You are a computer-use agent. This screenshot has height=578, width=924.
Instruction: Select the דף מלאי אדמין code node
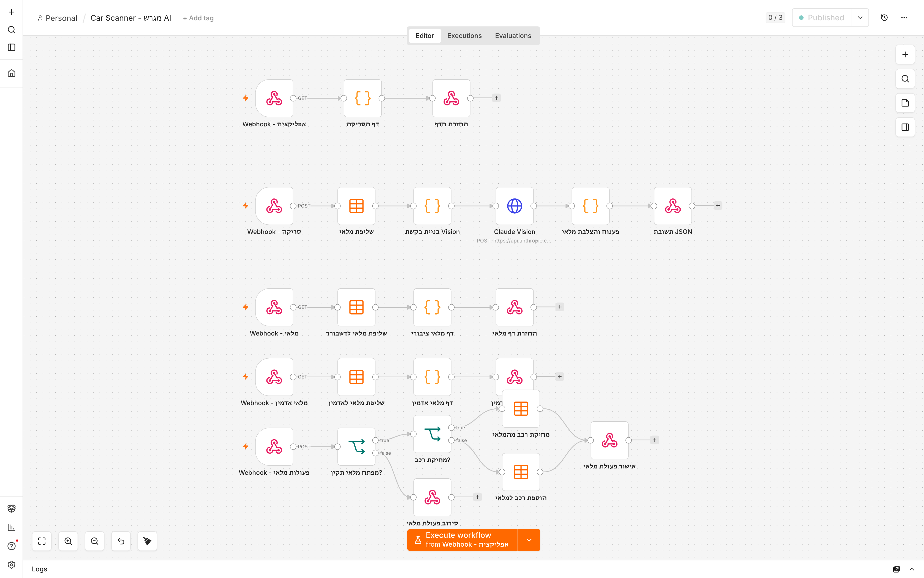click(432, 377)
